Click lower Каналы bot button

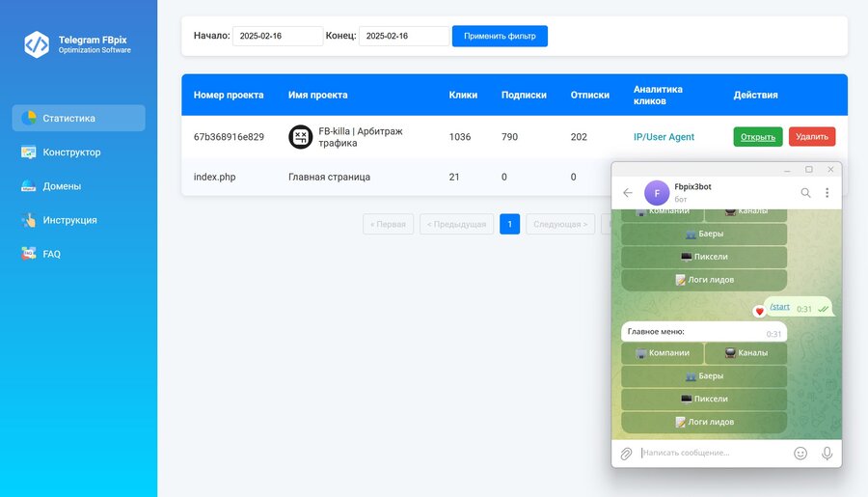[746, 353]
